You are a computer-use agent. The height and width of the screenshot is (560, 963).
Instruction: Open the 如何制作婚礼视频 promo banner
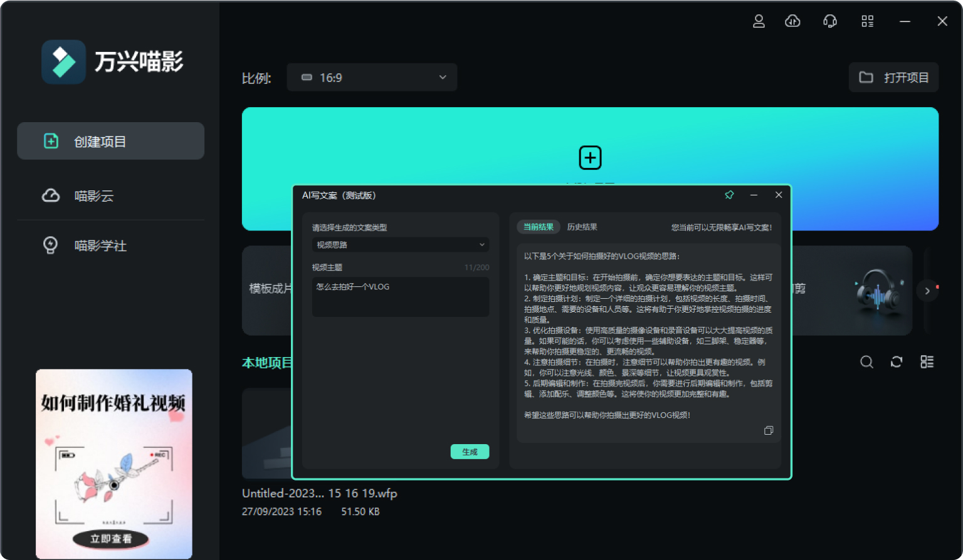(114, 464)
